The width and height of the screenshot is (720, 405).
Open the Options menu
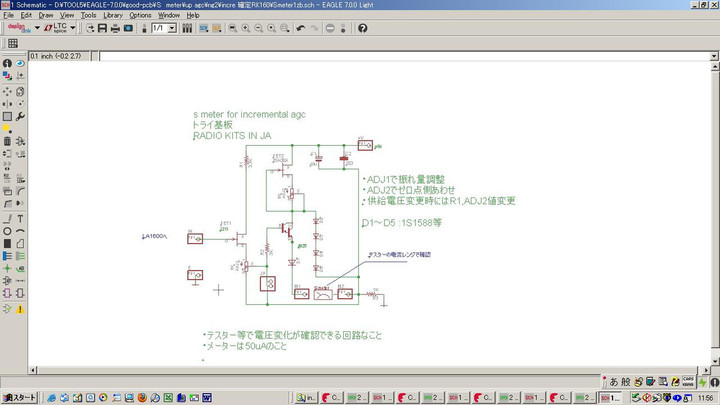[x=140, y=15]
